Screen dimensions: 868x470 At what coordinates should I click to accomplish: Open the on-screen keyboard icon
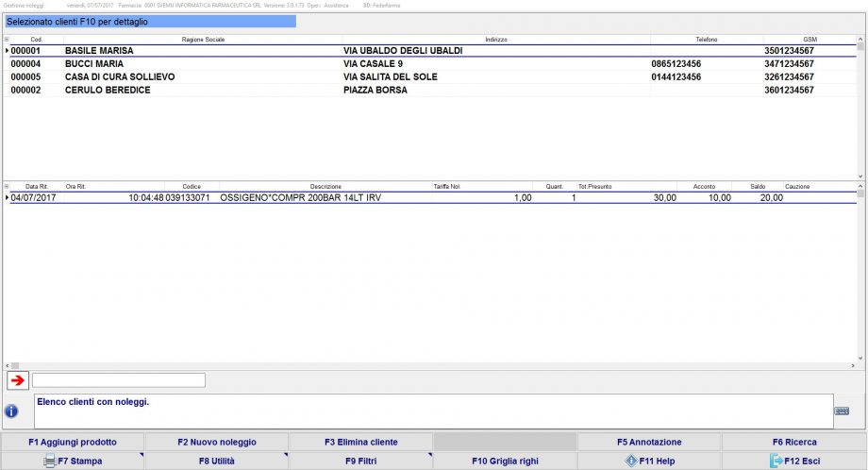point(842,411)
